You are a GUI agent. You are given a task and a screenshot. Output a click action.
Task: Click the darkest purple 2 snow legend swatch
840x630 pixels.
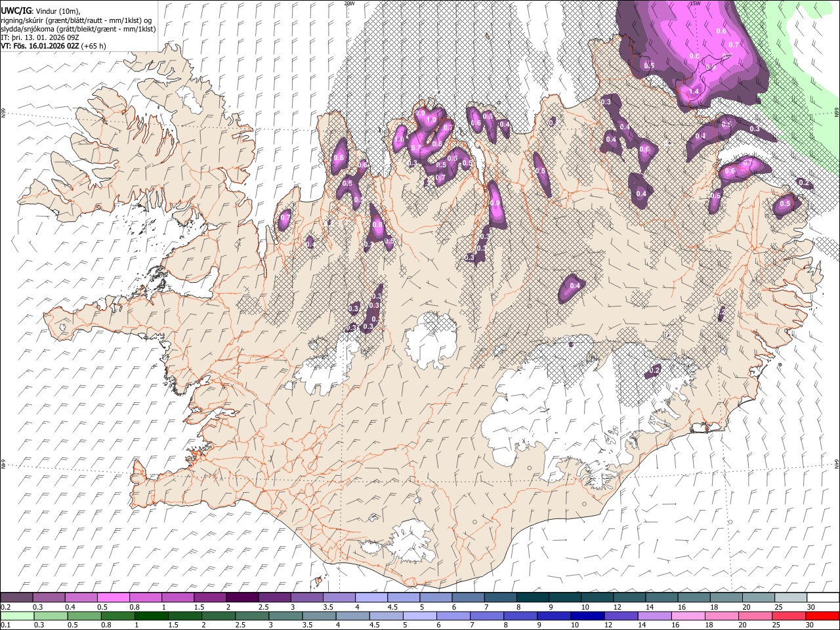pyautogui.click(x=242, y=597)
